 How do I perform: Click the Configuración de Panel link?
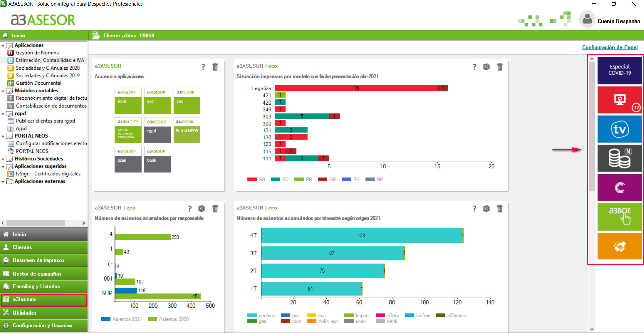click(x=610, y=47)
